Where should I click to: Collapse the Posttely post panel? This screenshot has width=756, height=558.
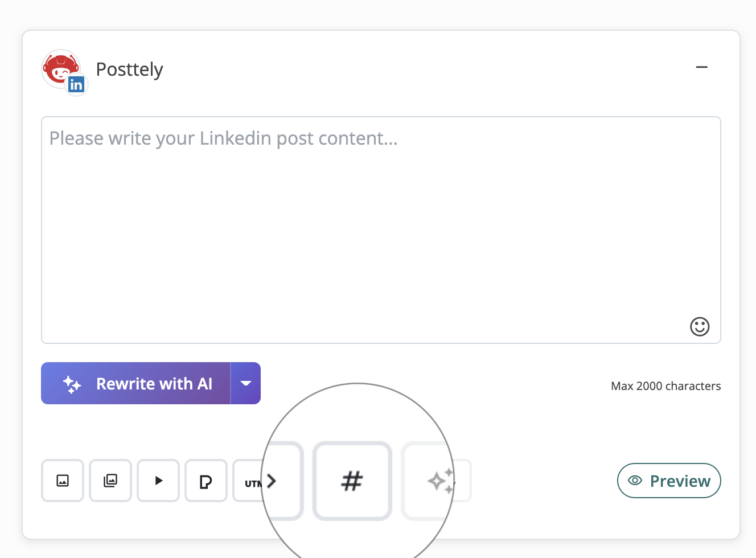click(701, 67)
